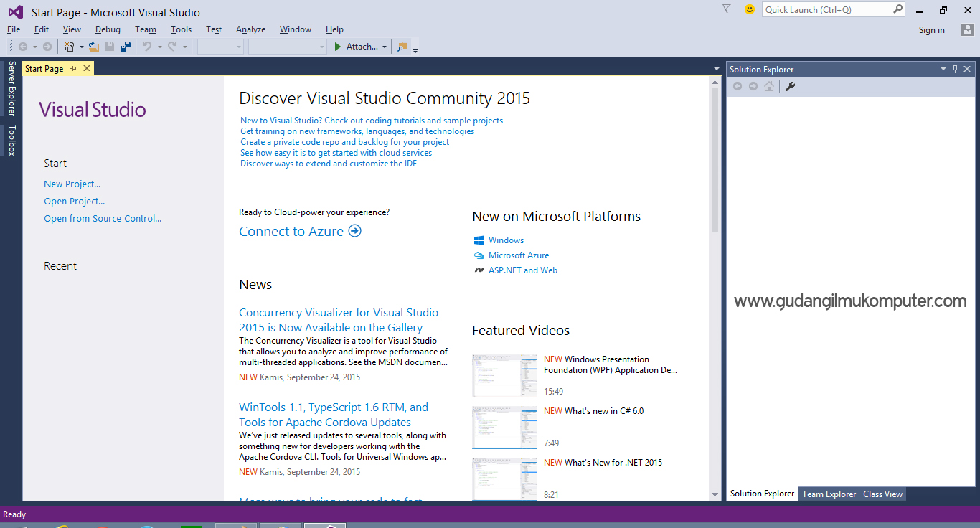Click Solution Explorer Forward arrow icon
Viewport: 980px width, 528px height.
(x=753, y=86)
